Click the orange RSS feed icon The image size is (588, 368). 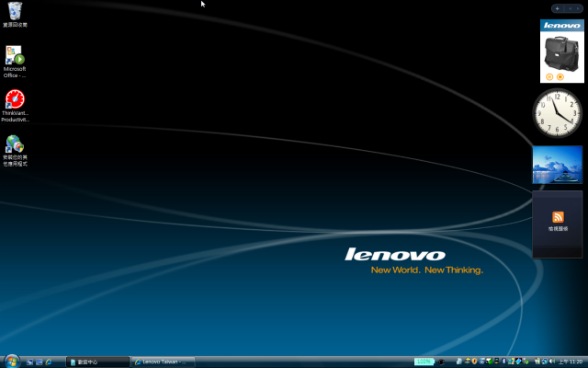coord(558,217)
